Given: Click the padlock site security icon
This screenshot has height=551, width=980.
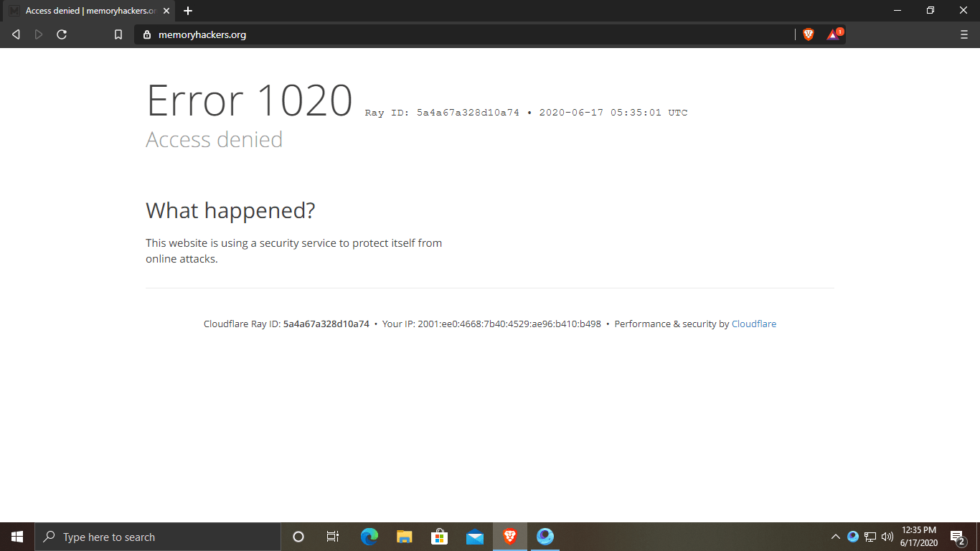Looking at the screenshot, I should tap(147, 34).
